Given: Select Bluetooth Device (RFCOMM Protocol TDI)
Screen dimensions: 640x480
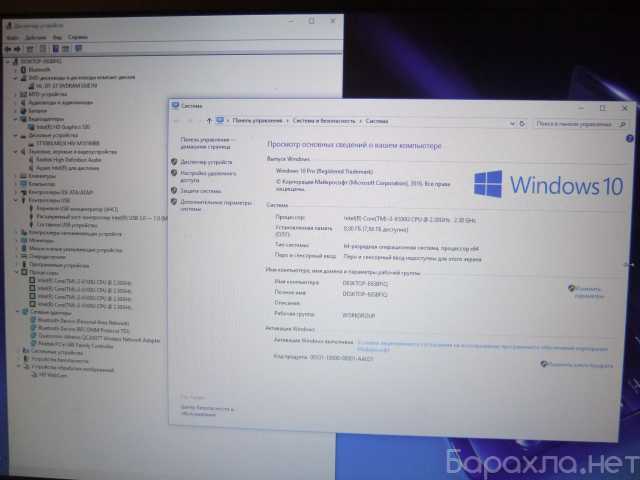Looking at the screenshot, I should pyautogui.click(x=83, y=329).
